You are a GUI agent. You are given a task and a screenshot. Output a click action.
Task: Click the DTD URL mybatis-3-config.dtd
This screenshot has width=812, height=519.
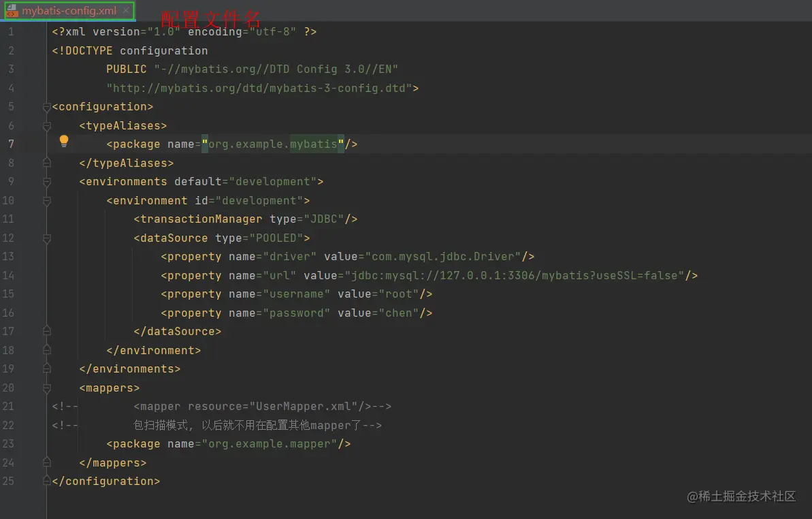pos(259,88)
